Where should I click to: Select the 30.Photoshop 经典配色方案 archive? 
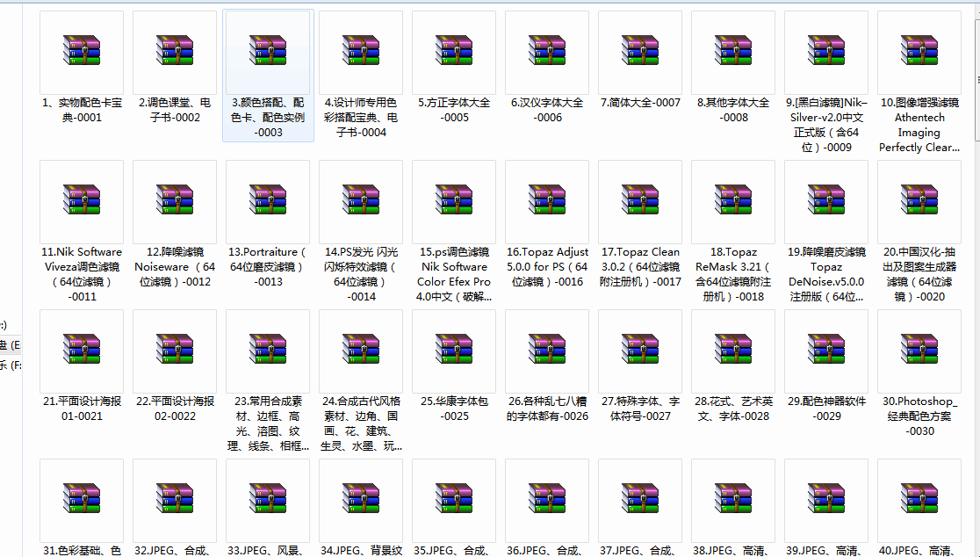click(919, 351)
